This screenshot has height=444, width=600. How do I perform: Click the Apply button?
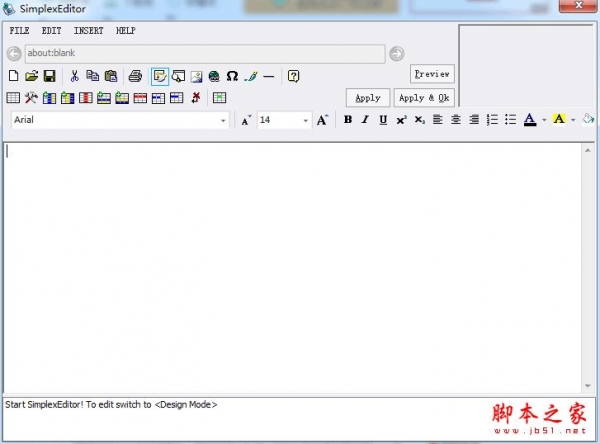(368, 98)
